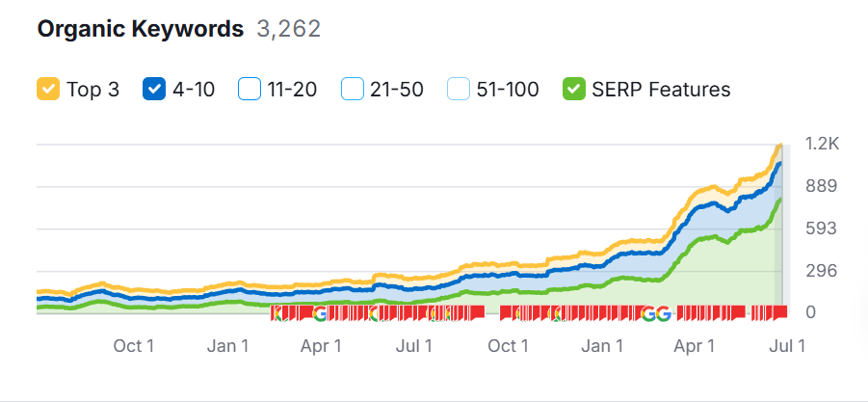The height and width of the screenshot is (402, 868).
Task: Check the 21-50 positions box
Action: point(353,90)
